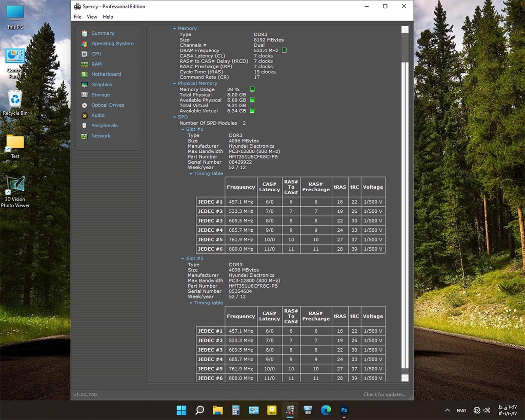Collapse the Memory section
The height and width of the screenshot is (420, 525).
pos(174,29)
